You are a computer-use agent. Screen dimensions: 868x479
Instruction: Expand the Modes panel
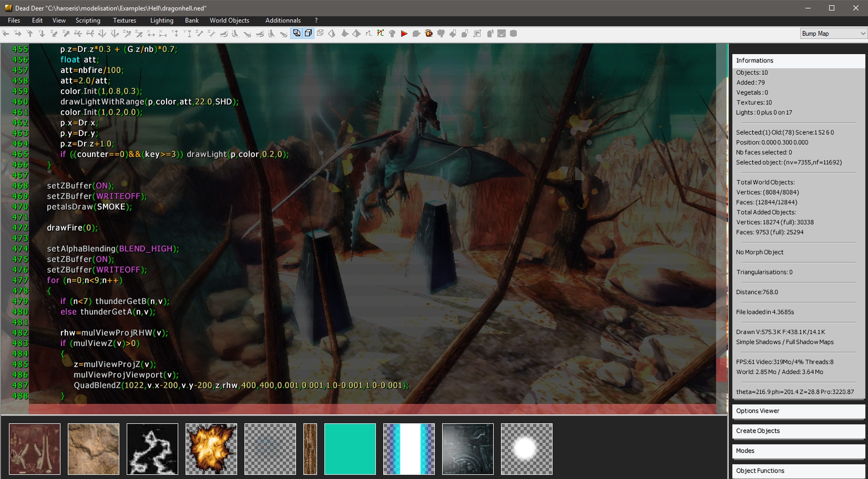coord(799,451)
